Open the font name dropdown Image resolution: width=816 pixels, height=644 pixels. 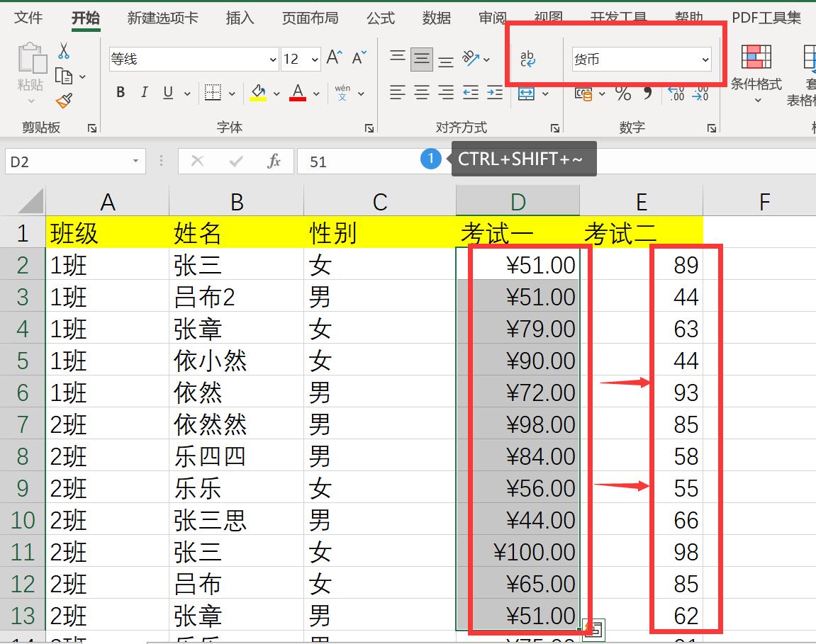[273, 60]
